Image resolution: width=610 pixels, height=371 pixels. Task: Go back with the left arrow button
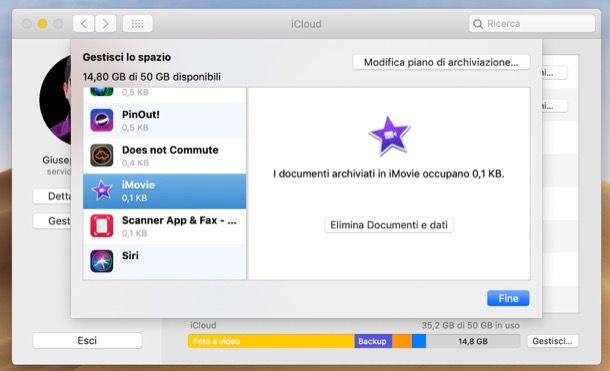tap(84, 24)
